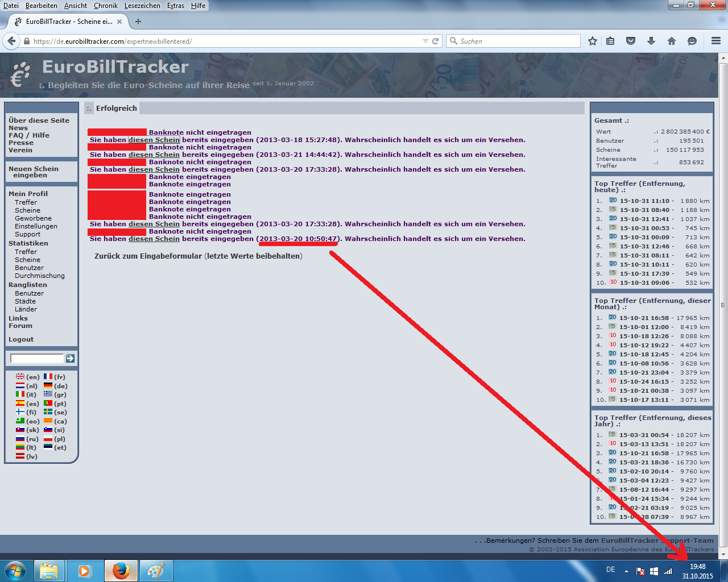Open Windows Explorer from taskbar

(x=49, y=571)
